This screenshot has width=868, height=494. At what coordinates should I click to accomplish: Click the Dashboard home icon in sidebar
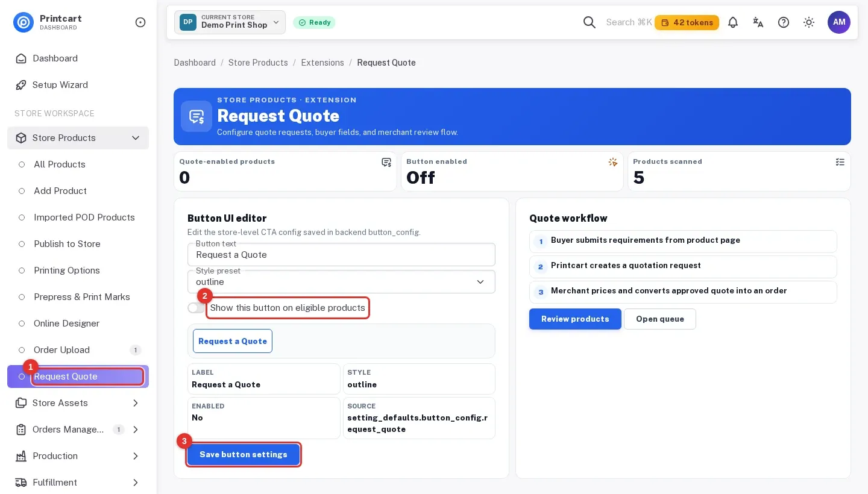click(x=21, y=58)
